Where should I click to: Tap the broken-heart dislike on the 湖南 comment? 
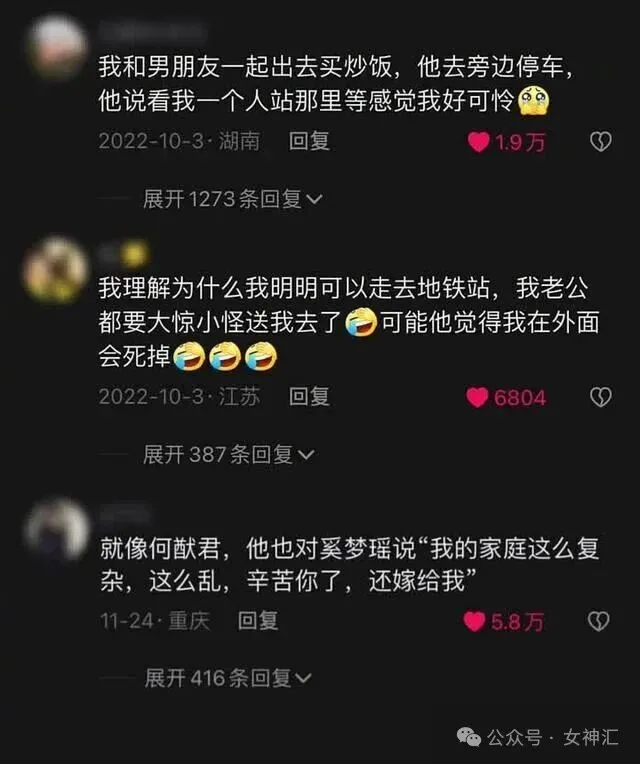click(601, 142)
